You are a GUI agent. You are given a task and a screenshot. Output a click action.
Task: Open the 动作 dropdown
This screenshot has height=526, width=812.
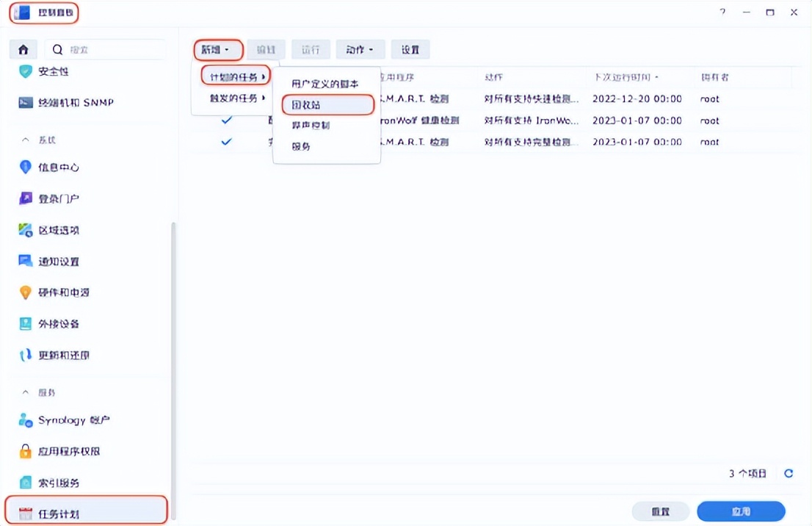[360, 49]
